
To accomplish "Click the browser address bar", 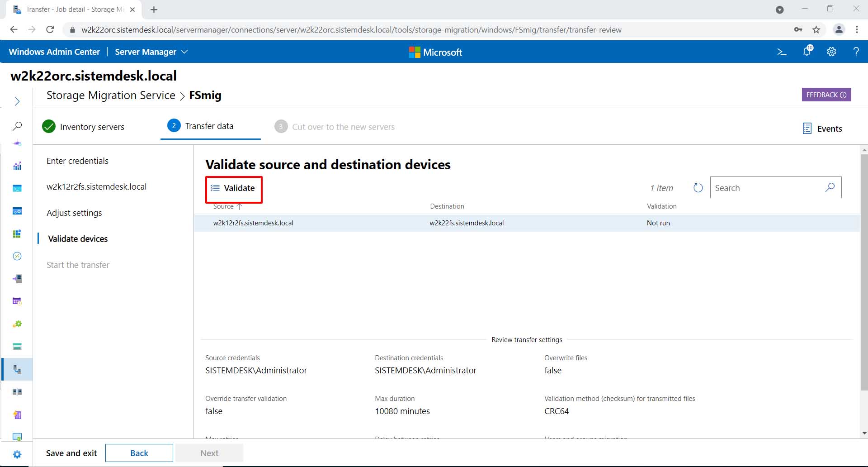I will 351,30.
